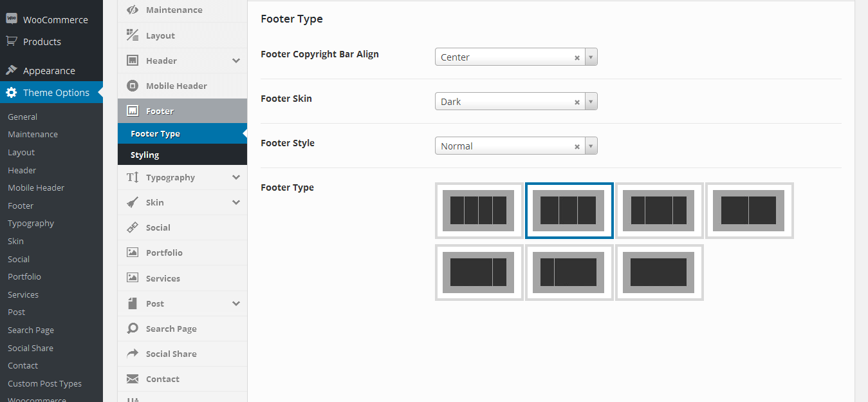Click the Appearance paintbrush icon
Viewport: 868px width, 402px height.
point(12,70)
